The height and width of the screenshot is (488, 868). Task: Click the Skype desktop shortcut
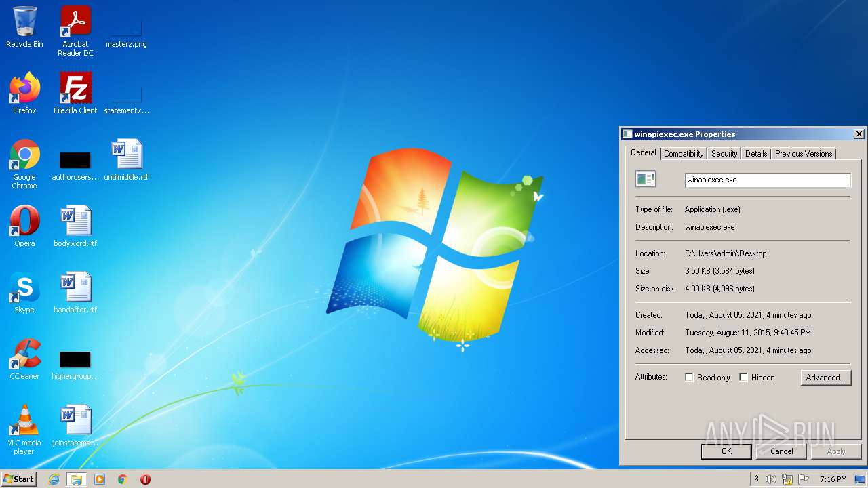24,292
